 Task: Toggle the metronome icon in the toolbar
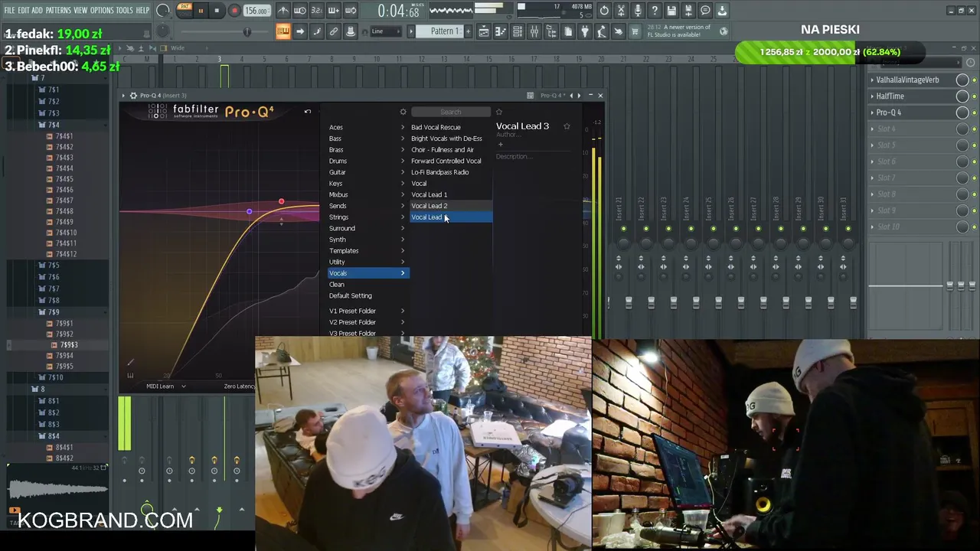point(283,11)
